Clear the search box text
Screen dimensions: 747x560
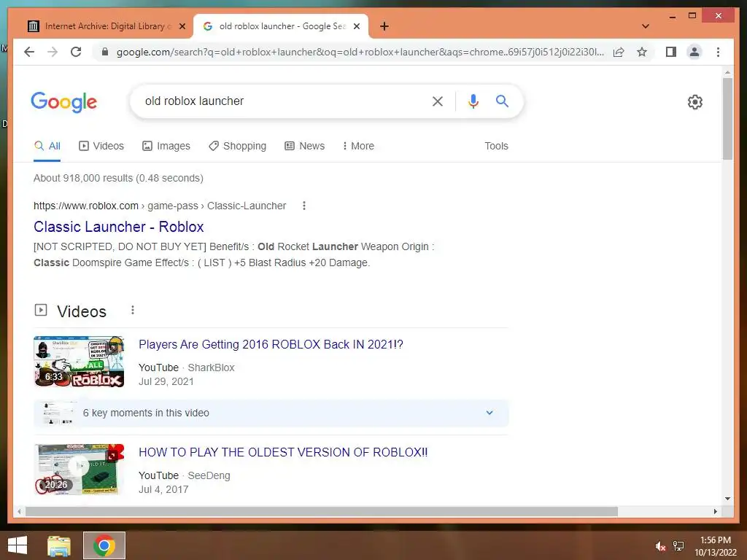point(438,101)
